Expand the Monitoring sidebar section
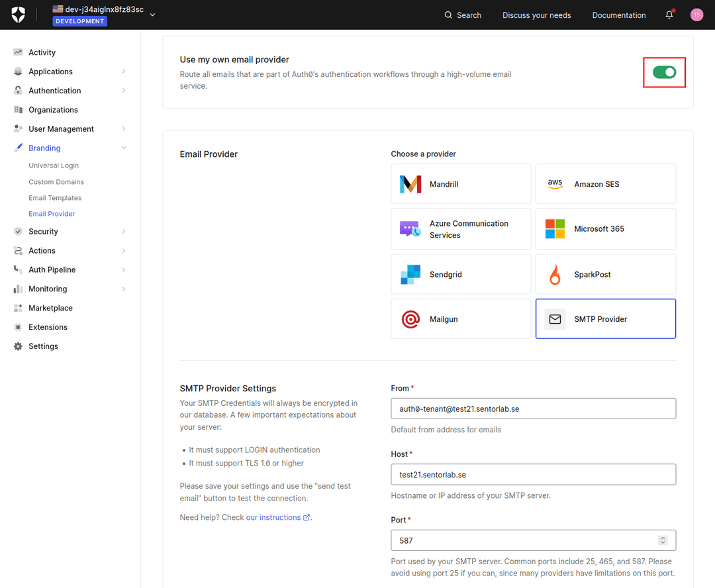Image resolution: width=715 pixels, height=588 pixels. (x=68, y=289)
